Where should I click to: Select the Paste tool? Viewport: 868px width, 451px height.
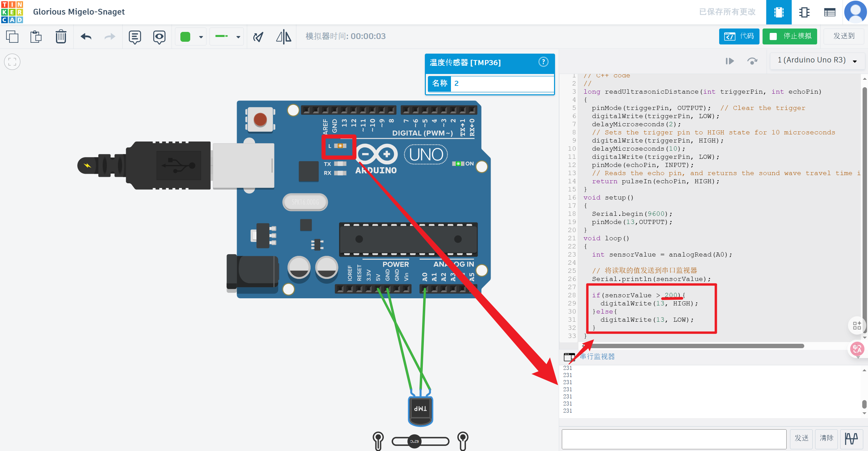coord(36,36)
